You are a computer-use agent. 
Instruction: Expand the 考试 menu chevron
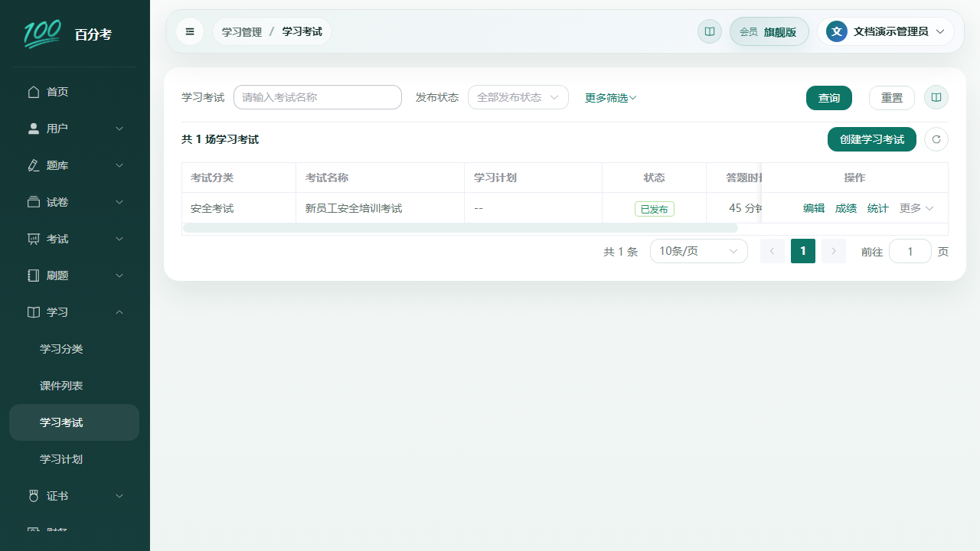point(119,239)
